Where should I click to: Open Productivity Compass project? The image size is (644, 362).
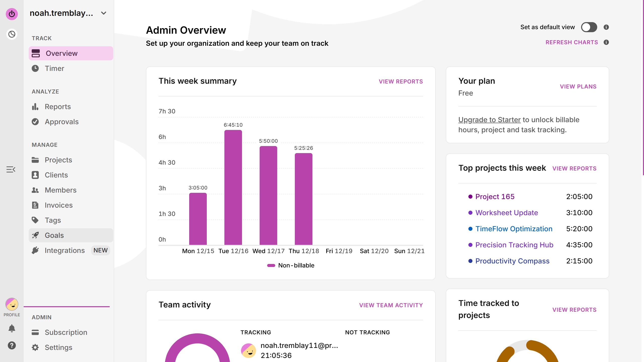point(512,261)
